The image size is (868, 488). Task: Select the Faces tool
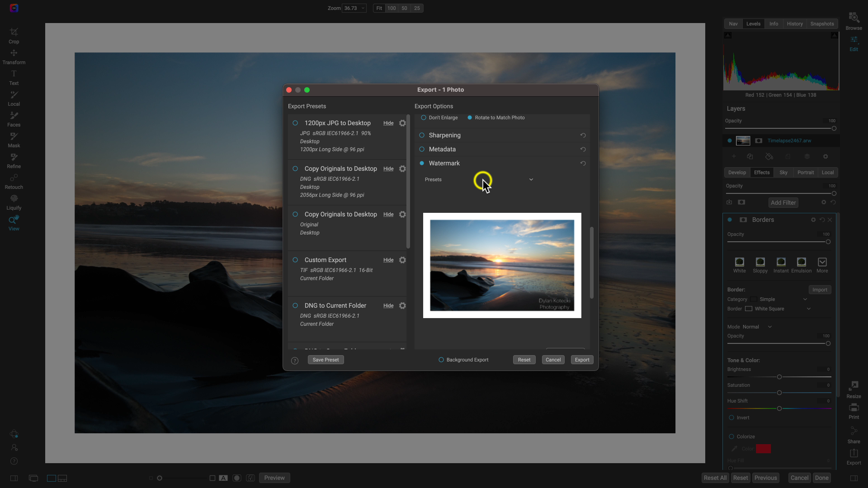pos(14,119)
